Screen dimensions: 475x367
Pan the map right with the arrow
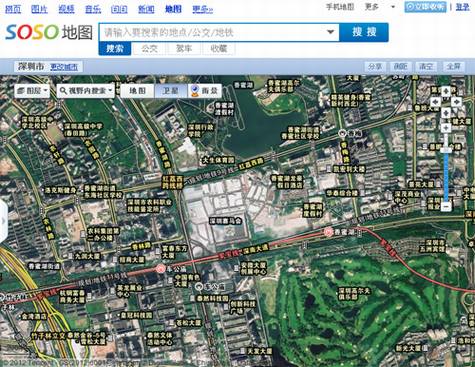tap(456, 102)
